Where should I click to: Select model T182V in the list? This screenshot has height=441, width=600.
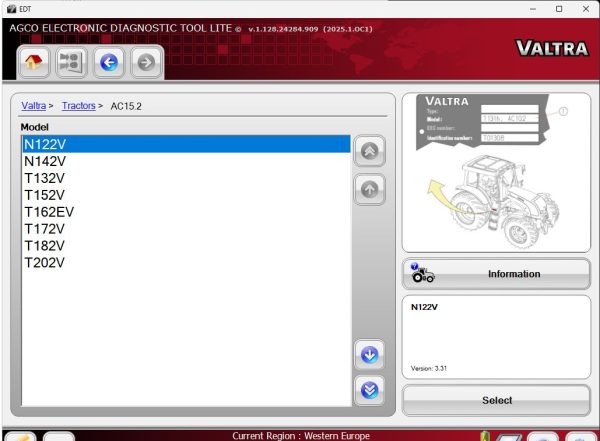pos(186,245)
